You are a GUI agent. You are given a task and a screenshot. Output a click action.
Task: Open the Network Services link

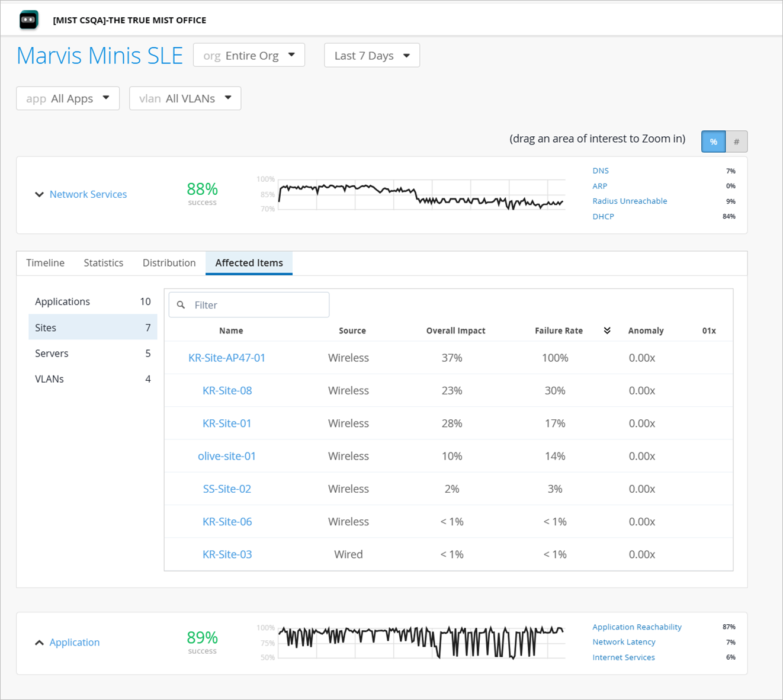88,194
